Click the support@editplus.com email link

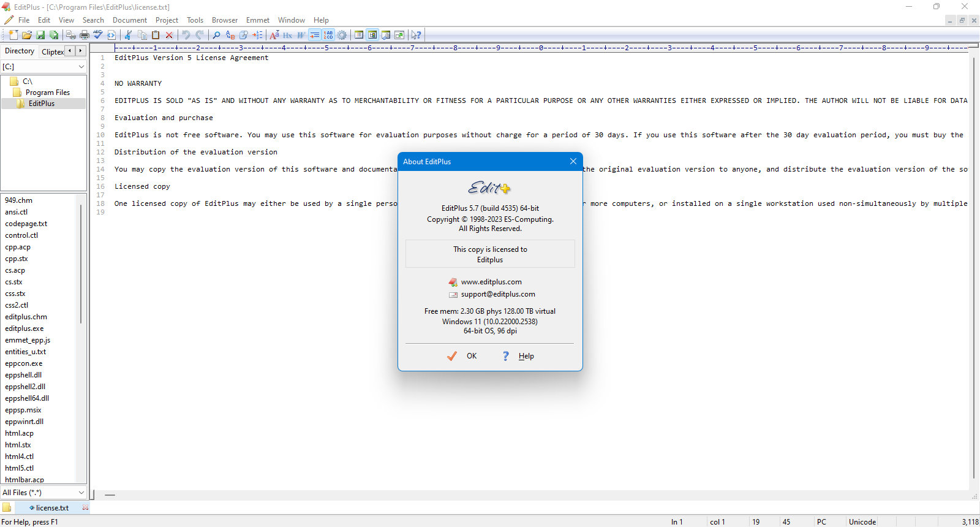pos(498,294)
